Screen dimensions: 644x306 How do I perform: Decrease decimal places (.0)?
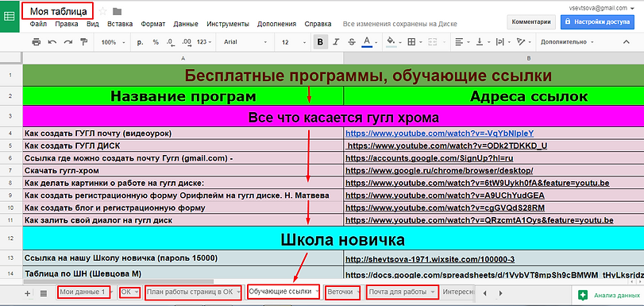[170, 42]
